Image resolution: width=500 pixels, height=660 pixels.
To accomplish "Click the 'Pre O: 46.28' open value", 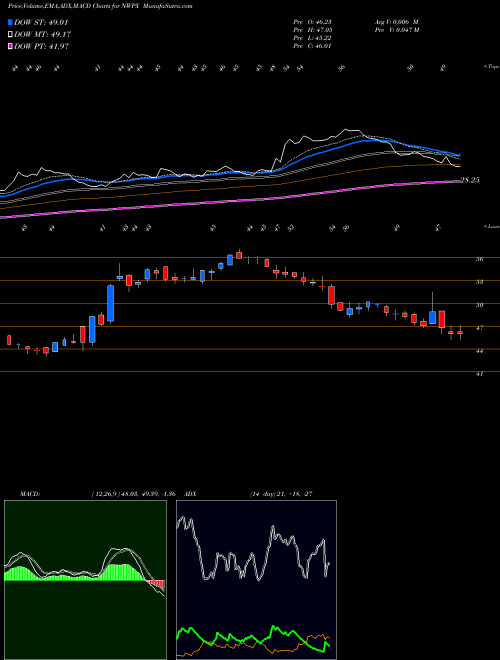I will (312, 22).
